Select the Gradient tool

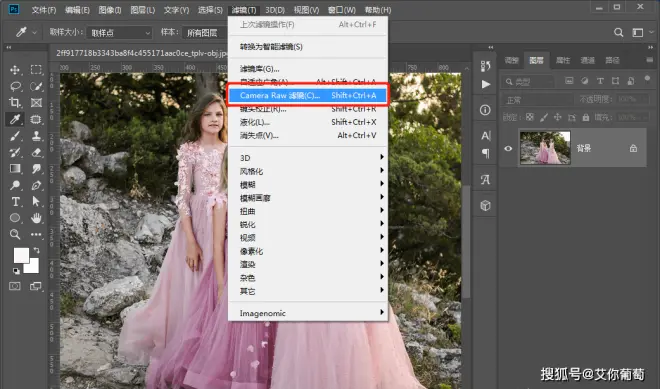pyautogui.click(x=15, y=169)
